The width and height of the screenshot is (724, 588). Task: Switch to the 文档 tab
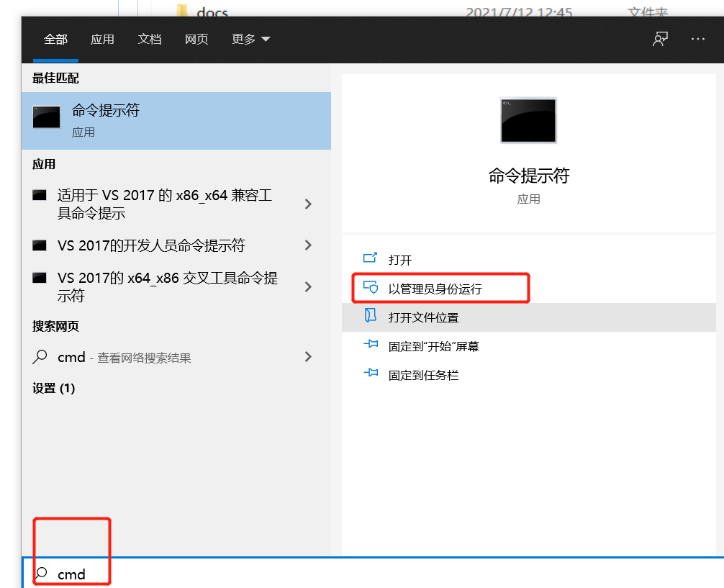coord(150,40)
